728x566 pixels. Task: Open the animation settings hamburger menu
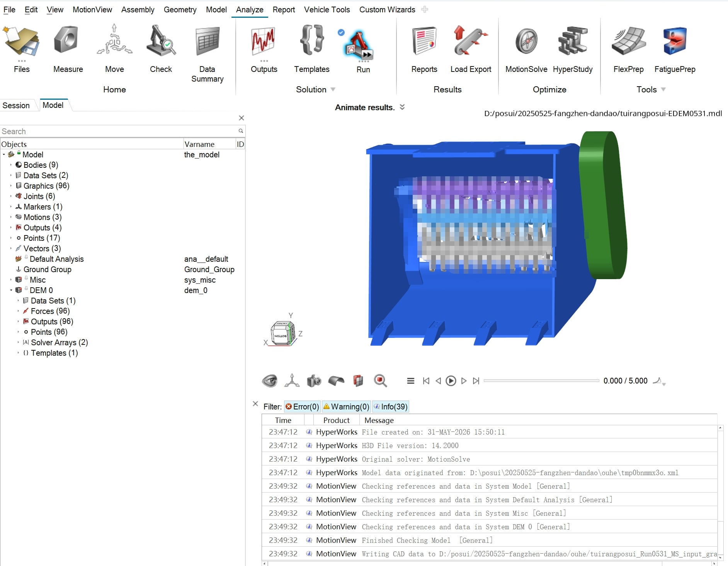coord(410,381)
